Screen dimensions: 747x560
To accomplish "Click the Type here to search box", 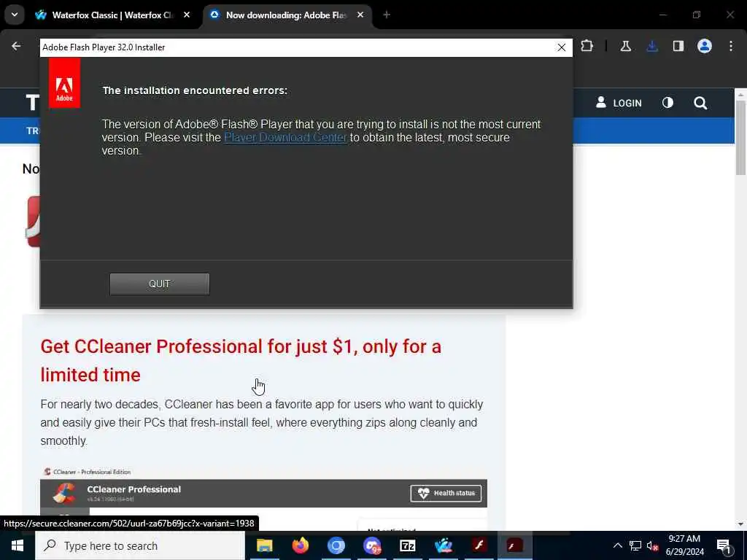I will pyautogui.click(x=140, y=545).
